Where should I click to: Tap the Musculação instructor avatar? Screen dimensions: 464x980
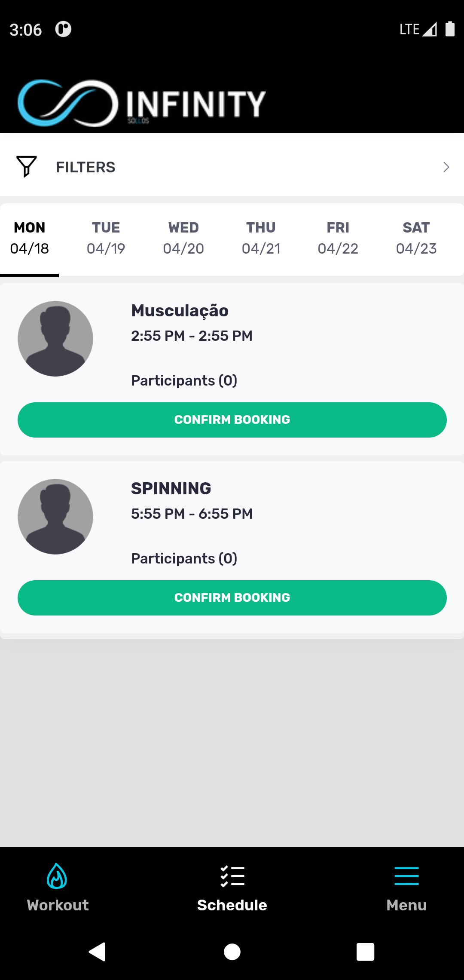tap(55, 338)
